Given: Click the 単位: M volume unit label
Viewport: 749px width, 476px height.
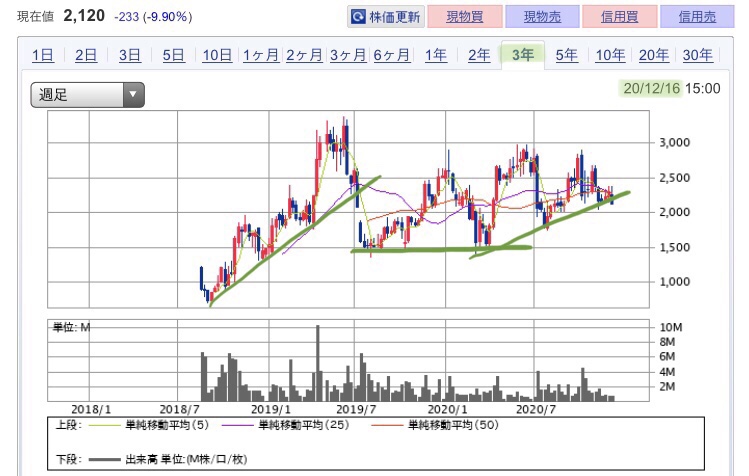Looking at the screenshot, I should 71,327.
